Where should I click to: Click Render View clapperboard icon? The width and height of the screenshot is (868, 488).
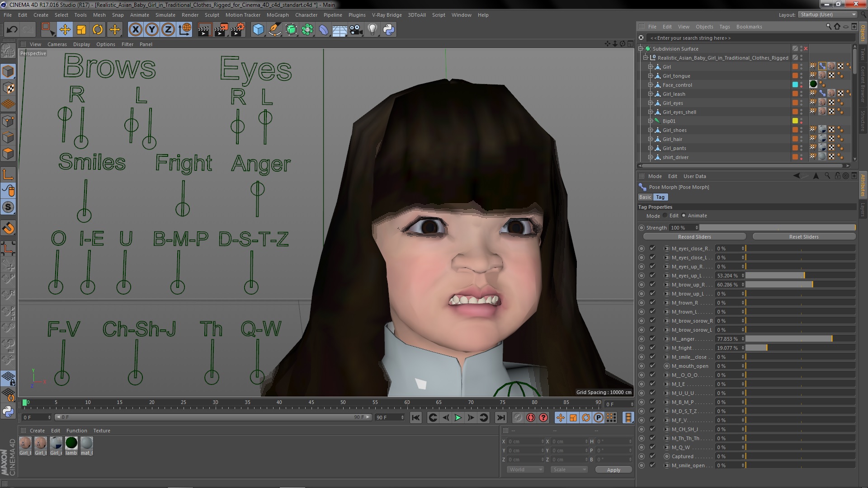[x=204, y=30]
